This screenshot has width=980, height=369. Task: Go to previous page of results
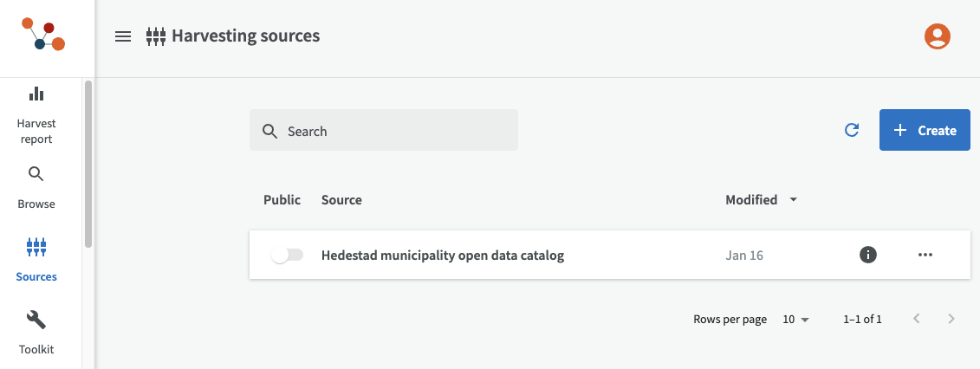[x=916, y=319]
